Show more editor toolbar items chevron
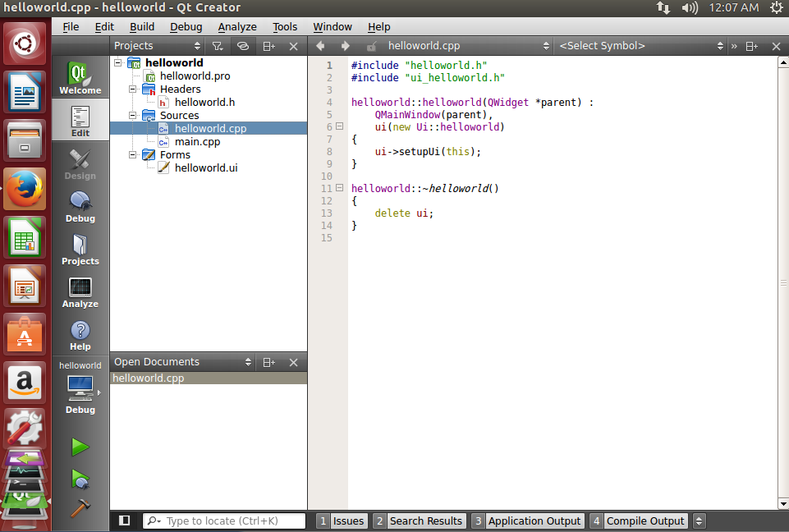789x532 pixels. (734, 46)
